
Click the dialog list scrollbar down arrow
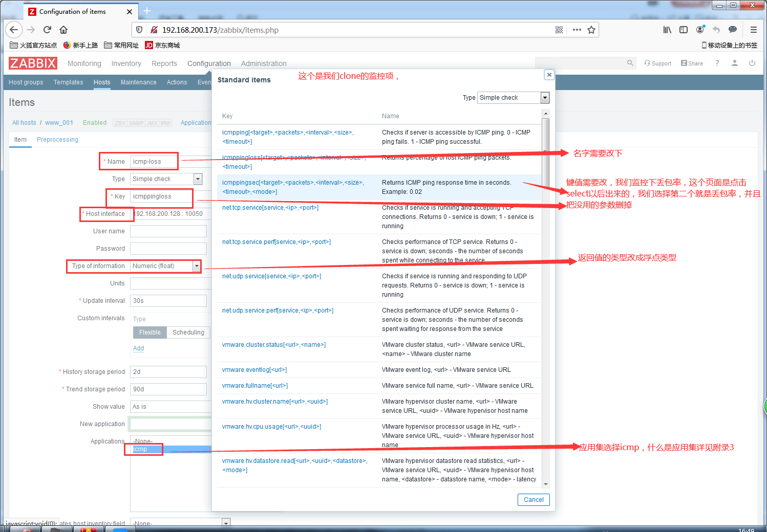pos(546,484)
